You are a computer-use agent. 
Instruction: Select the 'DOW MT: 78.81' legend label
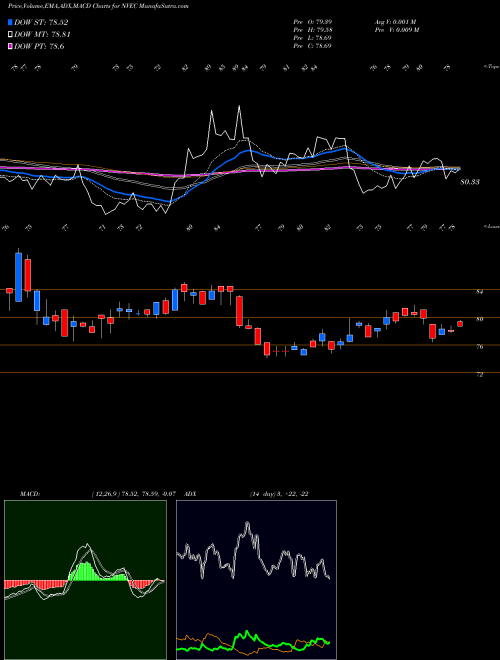[42, 35]
